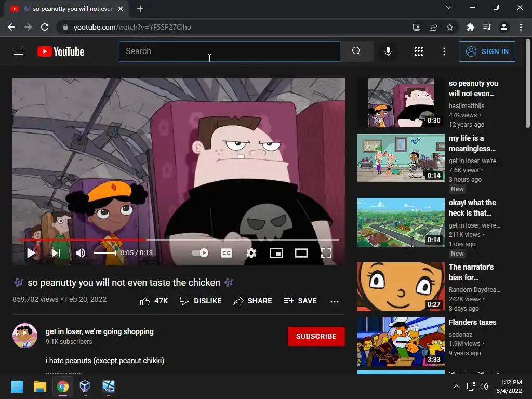Open YouTube settings three-dot menu in the header
This screenshot has height=399, width=532.
coord(444,51)
